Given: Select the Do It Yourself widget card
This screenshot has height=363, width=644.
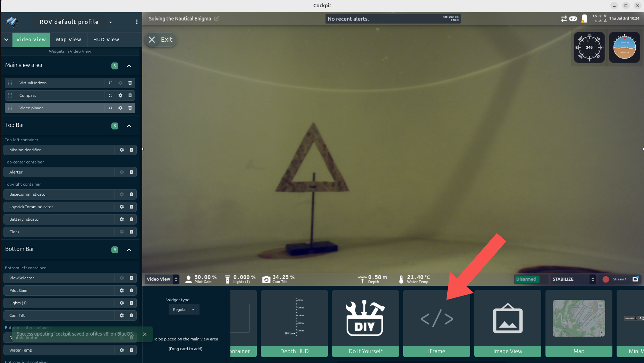Looking at the screenshot, I should (x=365, y=323).
